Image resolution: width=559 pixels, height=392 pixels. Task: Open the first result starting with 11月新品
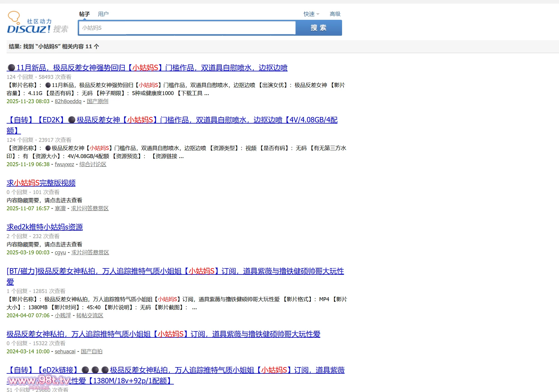click(152, 68)
